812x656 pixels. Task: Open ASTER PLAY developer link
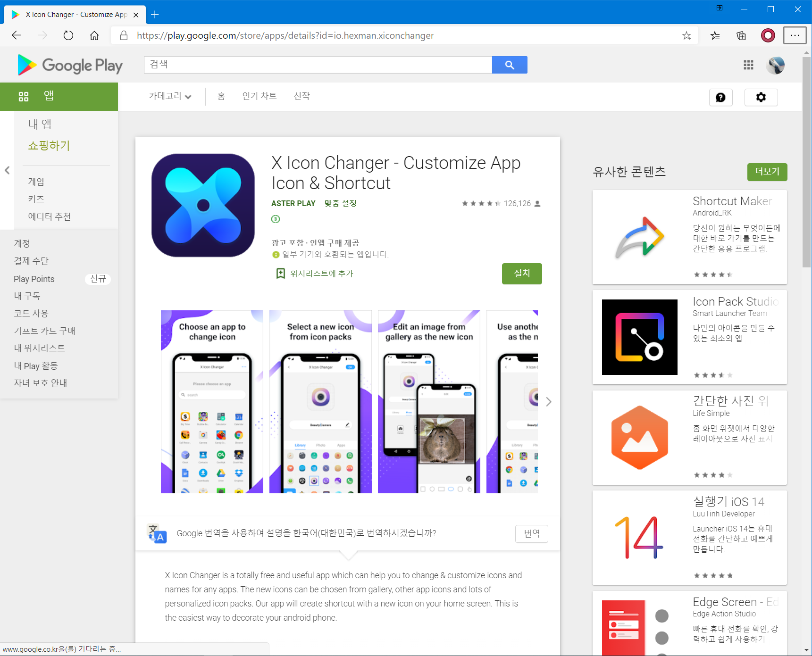293,203
